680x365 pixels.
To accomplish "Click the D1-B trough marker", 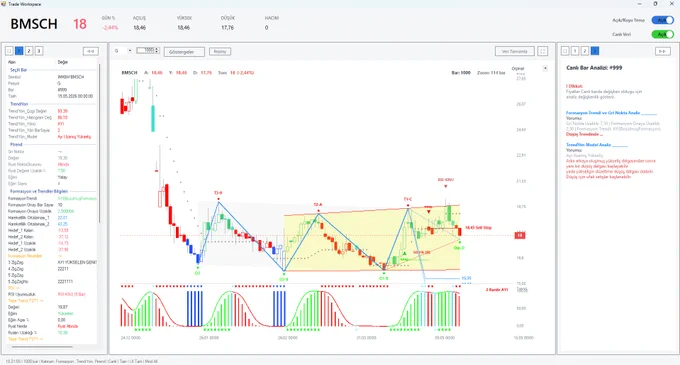I will pyautogui.click(x=383, y=278).
